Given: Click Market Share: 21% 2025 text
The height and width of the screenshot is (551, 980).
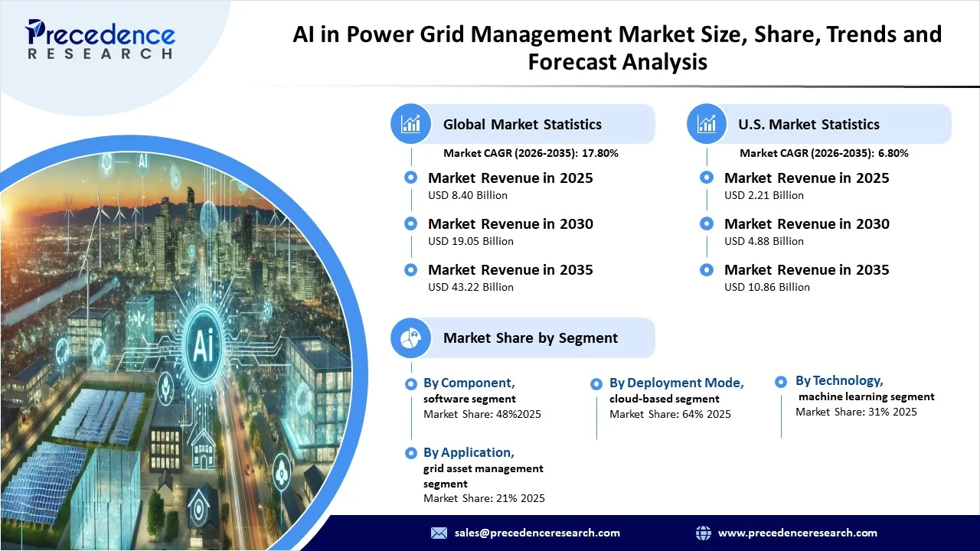Looking at the screenshot, I should [484, 498].
